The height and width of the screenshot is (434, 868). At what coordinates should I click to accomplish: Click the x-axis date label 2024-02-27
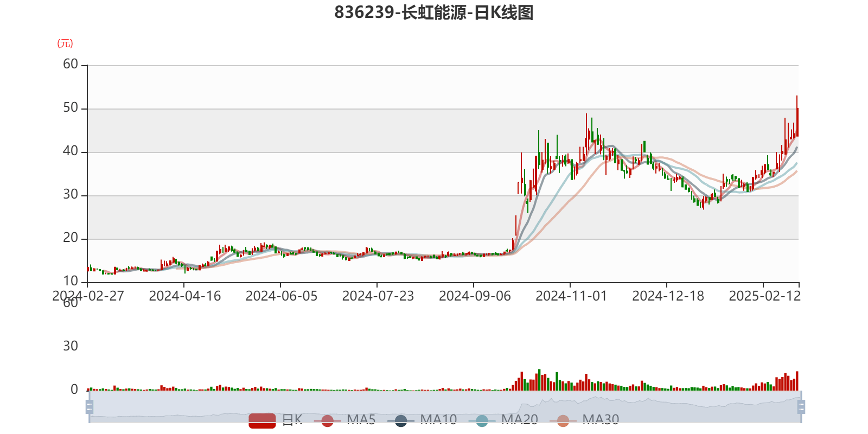pyautogui.click(x=88, y=296)
